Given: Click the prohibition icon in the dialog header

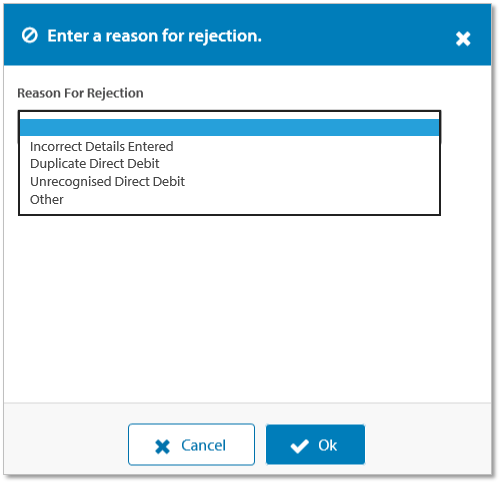Looking at the screenshot, I should [x=30, y=35].
